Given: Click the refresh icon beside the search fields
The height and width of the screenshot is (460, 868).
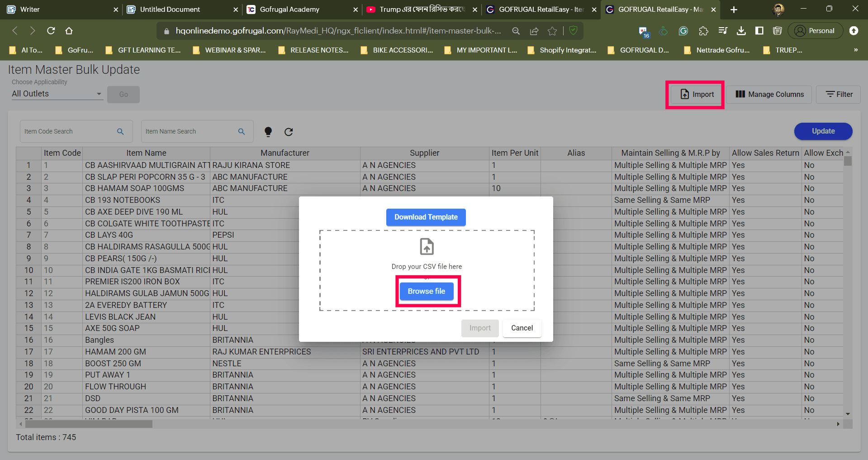Looking at the screenshot, I should 289,132.
